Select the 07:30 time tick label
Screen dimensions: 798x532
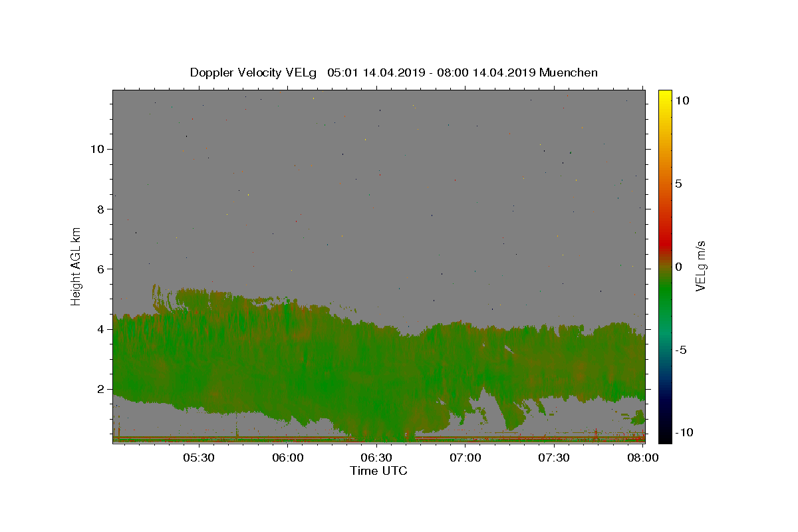point(554,458)
